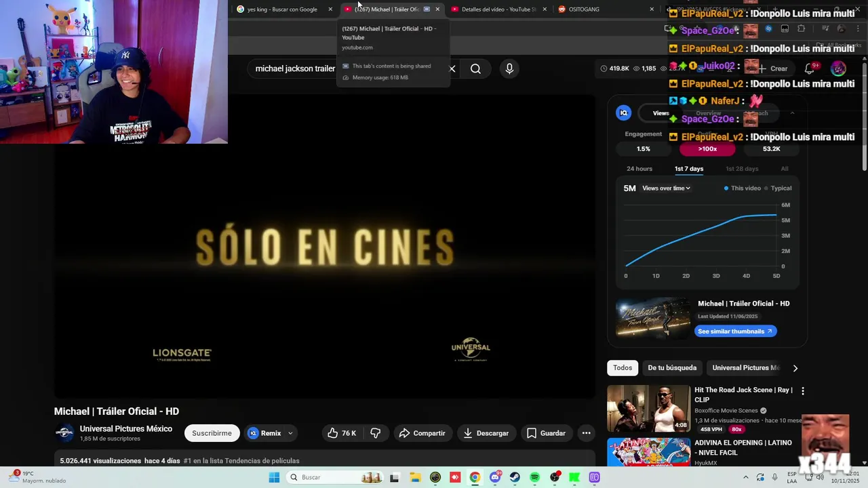The width and height of the screenshot is (868, 488).
Task: Open the Views over time dropdown
Action: [x=666, y=188]
